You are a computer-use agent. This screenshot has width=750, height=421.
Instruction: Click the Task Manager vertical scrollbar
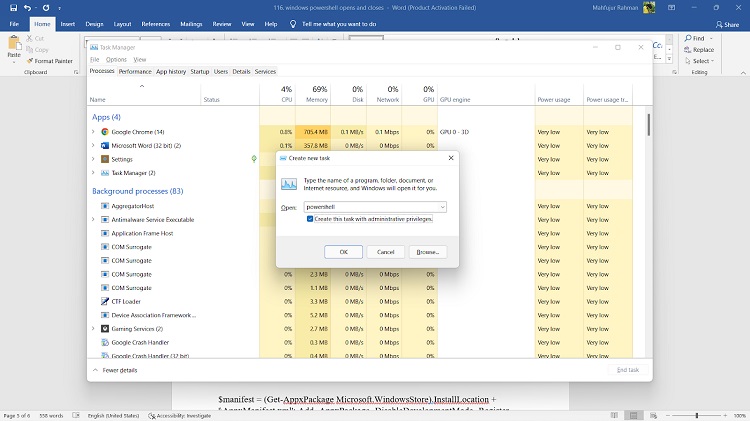648,125
